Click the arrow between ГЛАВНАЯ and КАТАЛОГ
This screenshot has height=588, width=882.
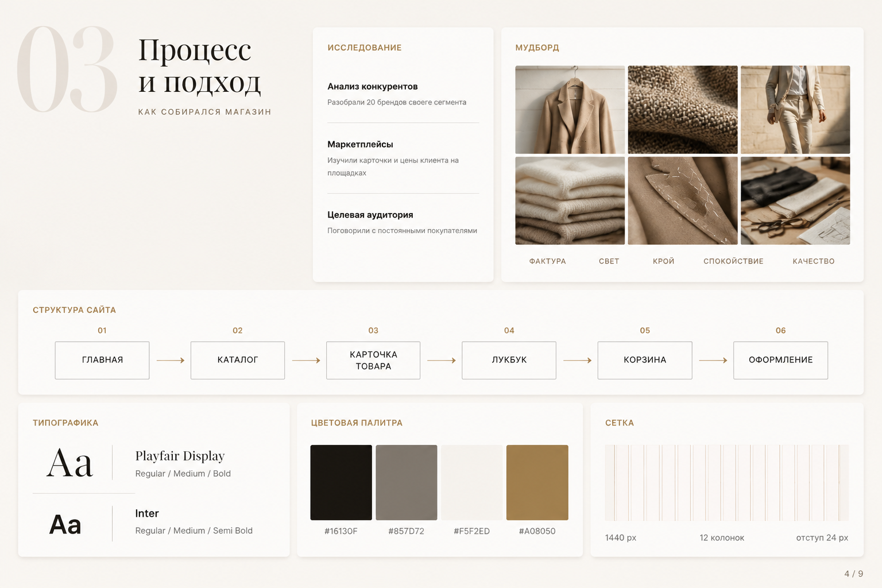(x=171, y=361)
